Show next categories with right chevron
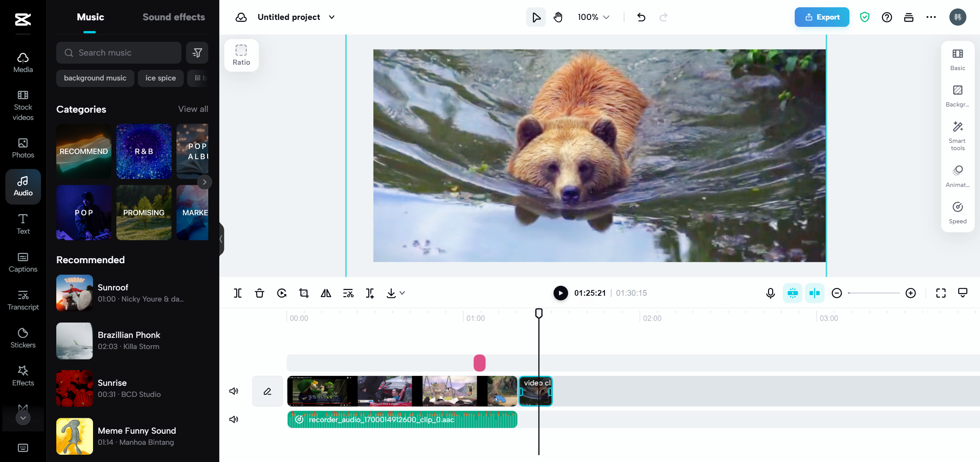The width and height of the screenshot is (980, 462). [204, 182]
